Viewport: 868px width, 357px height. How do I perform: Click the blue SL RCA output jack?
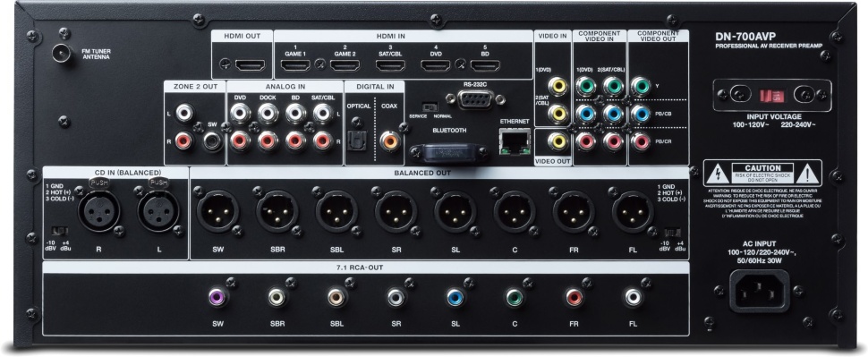[x=455, y=298]
